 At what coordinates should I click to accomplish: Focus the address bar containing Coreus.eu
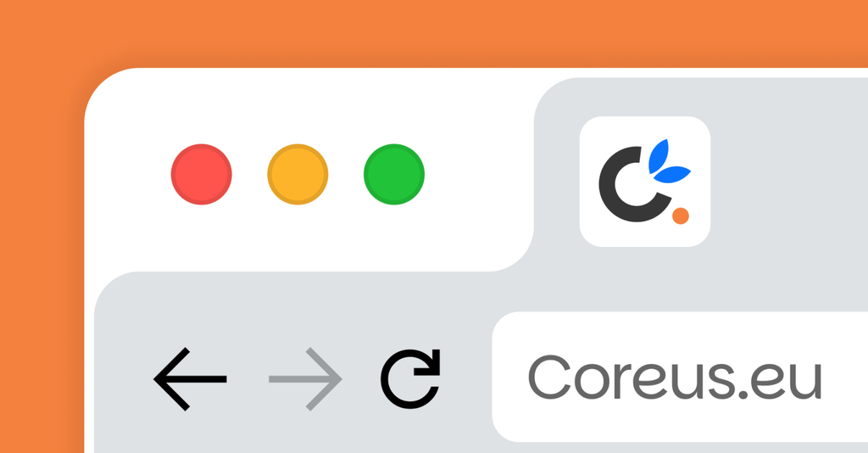point(680,377)
